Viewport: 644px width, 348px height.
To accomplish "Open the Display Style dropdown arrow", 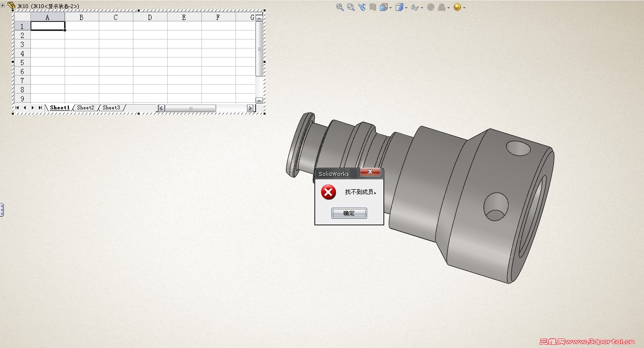I will tap(406, 8).
